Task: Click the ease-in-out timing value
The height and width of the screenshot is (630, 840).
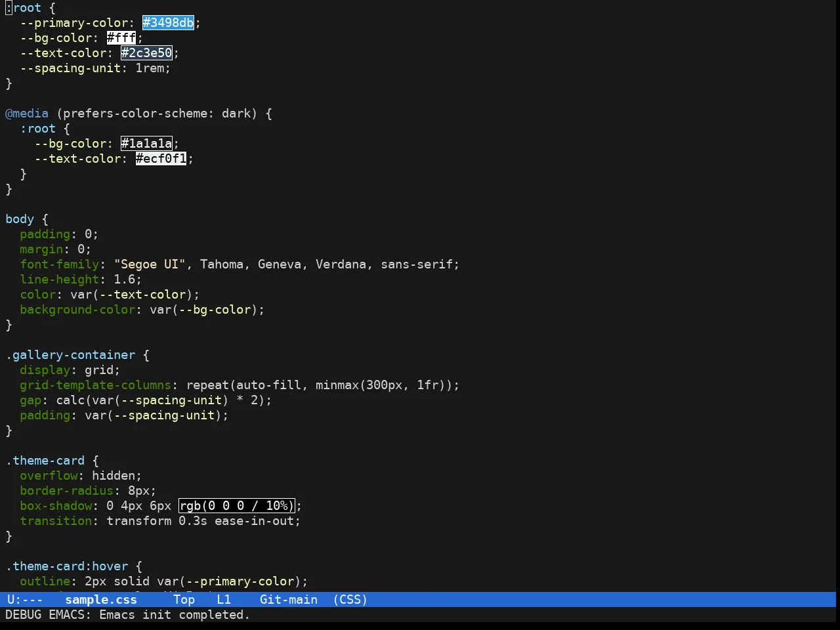Action: click(255, 521)
